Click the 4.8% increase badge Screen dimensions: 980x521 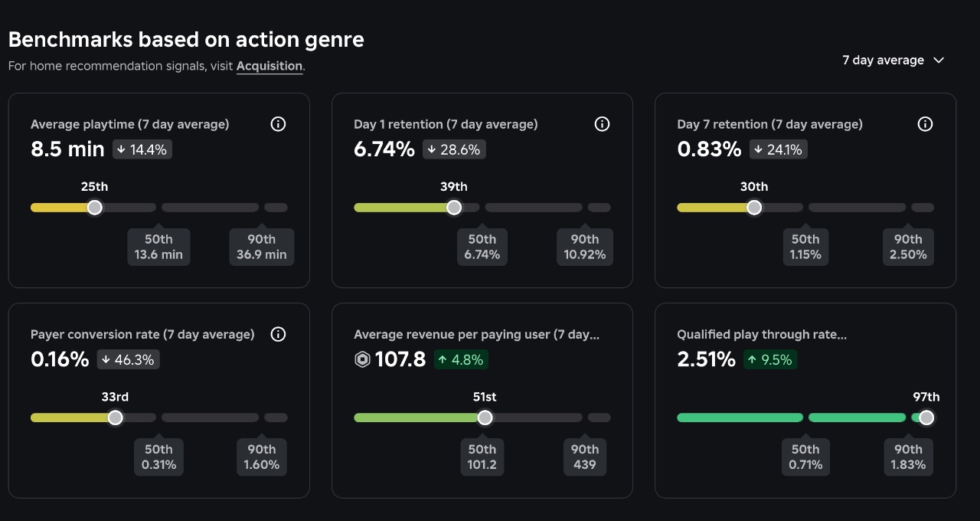[462, 359]
